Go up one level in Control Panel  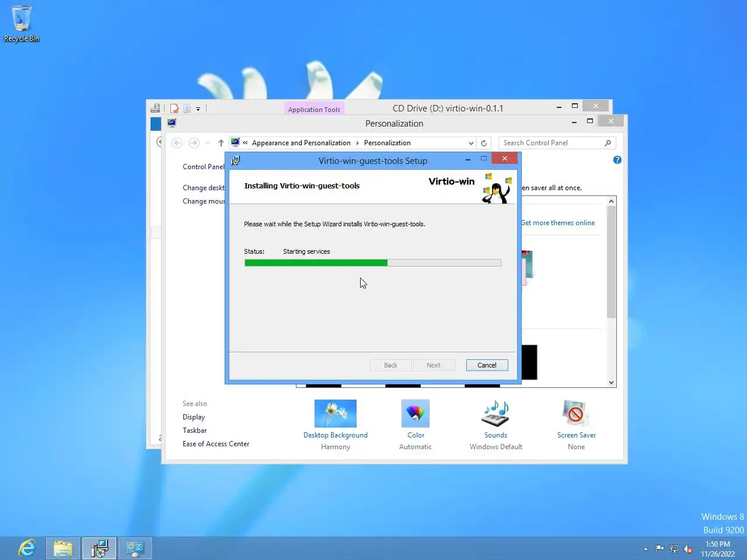[221, 143]
